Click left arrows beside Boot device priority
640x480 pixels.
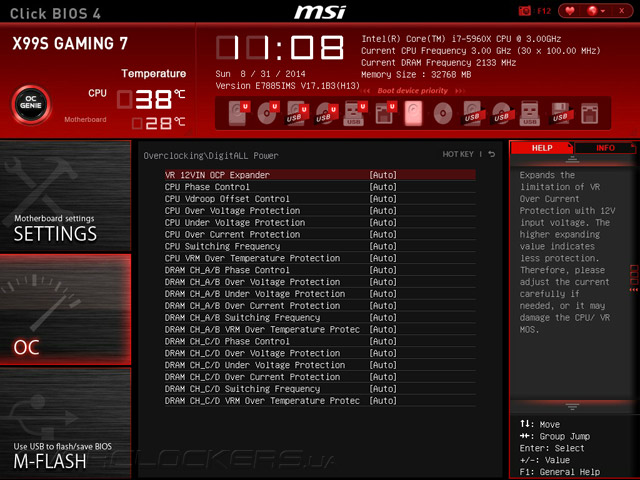(x=366, y=91)
